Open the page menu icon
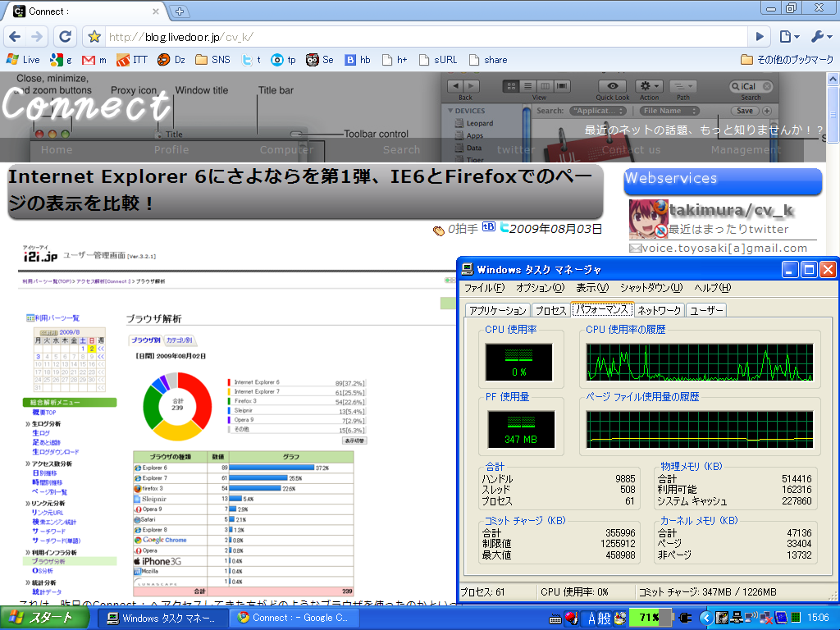Image resolution: width=840 pixels, height=630 pixels. (789, 36)
